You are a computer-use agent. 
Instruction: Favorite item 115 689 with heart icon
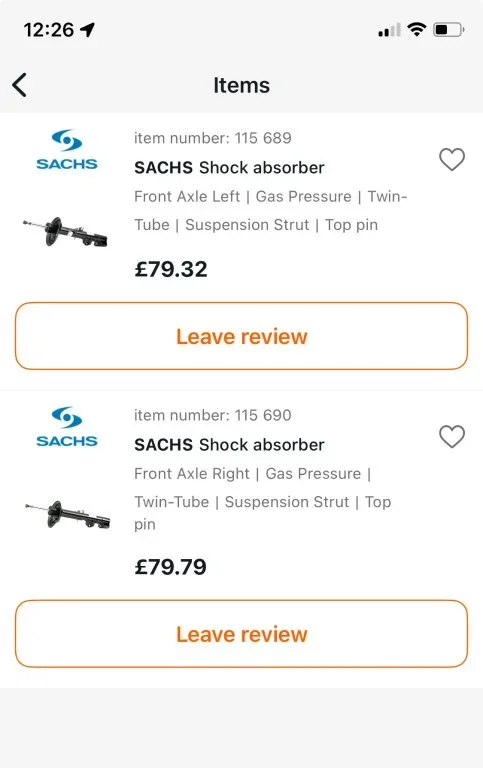[452, 159]
